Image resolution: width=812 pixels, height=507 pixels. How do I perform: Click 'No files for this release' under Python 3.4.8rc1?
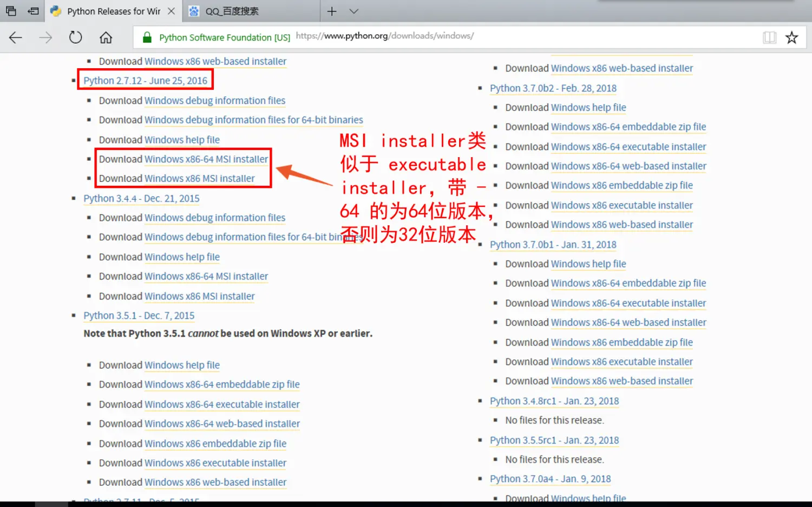point(554,420)
